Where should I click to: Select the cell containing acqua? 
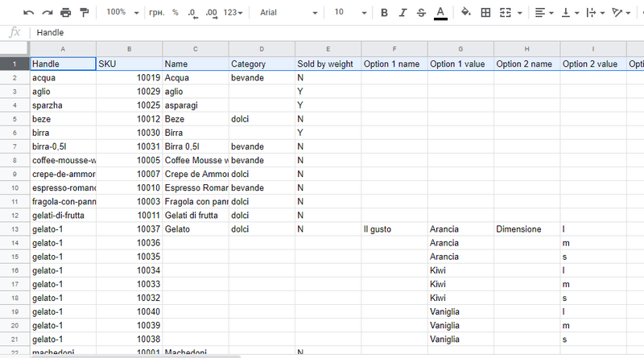[63, 77]
